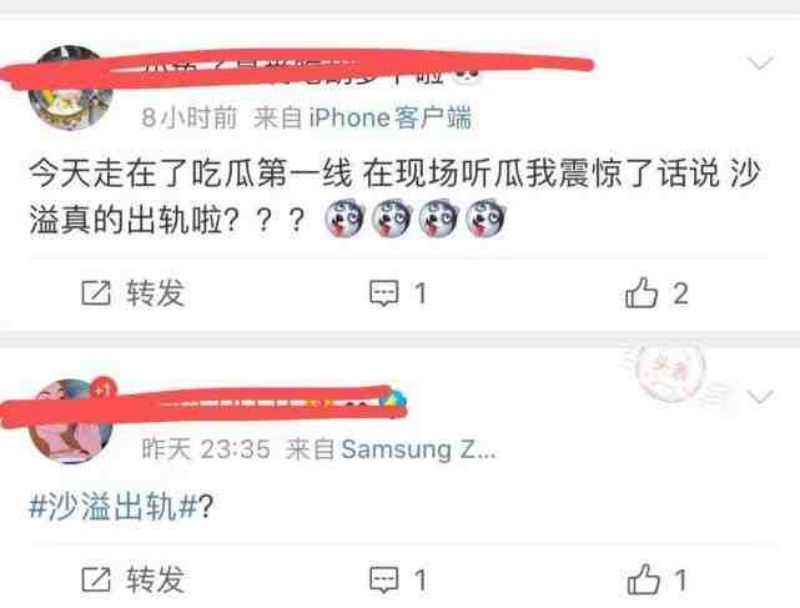
Task: Open the first post's body text
Action: 394,197
